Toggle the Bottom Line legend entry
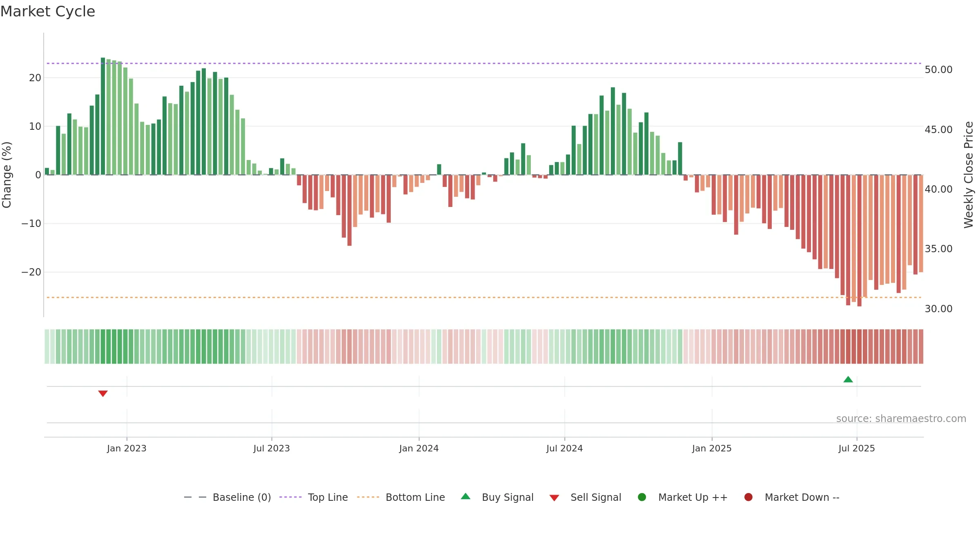The image size is (980, 551). click(401, 497)
